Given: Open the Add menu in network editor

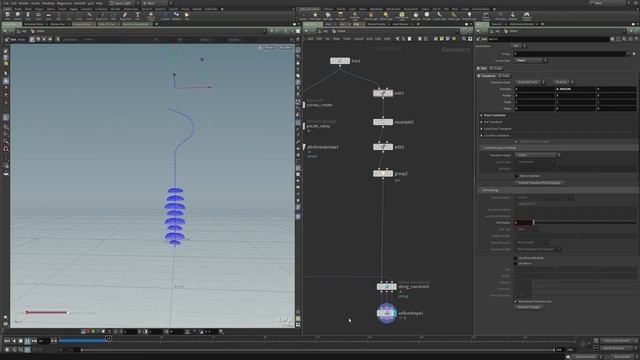Looking at the screenshot, I should [x=310, y=39].
